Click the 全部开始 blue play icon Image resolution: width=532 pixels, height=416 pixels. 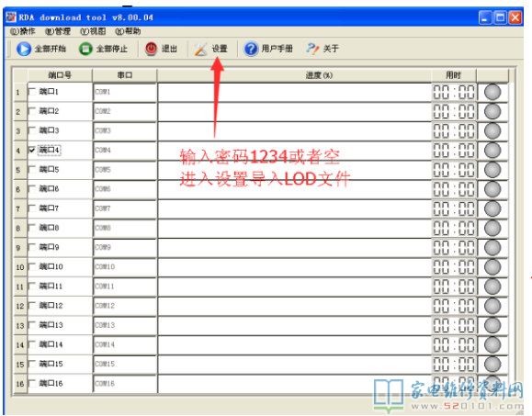pyautogui.click(x=24, y=49)
